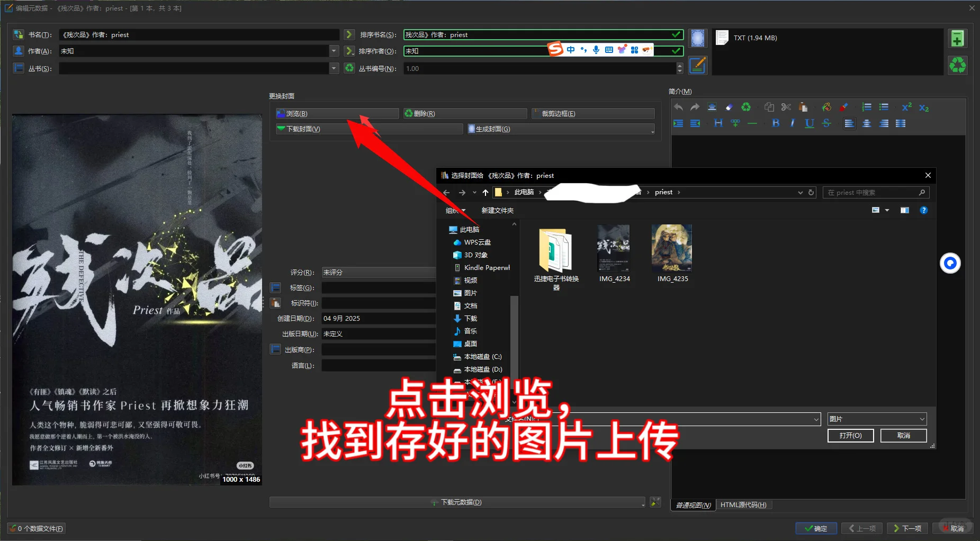Select 下载 in the file dialog tree

coord(471,318)
